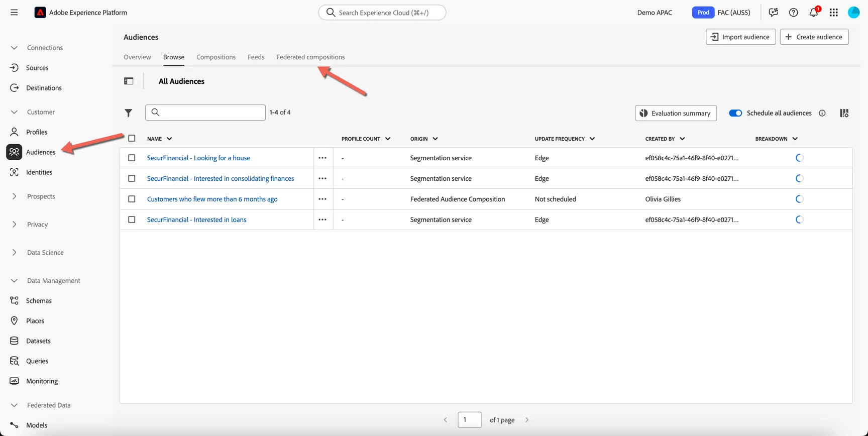Open SecurFinancial - Interested in loans link
Image resolution: width=868 pixels, height=436 pixels.
coord(196,220)
